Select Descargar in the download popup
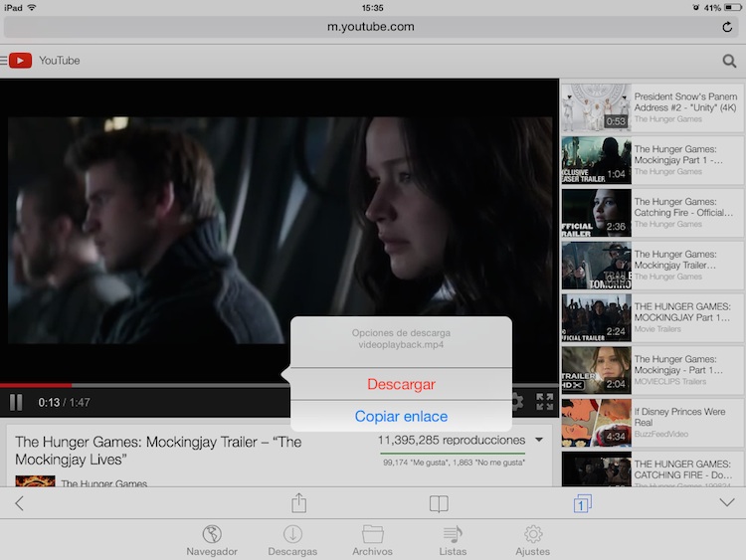This screenshot has height=560, width=746. (x=401, y=384)
